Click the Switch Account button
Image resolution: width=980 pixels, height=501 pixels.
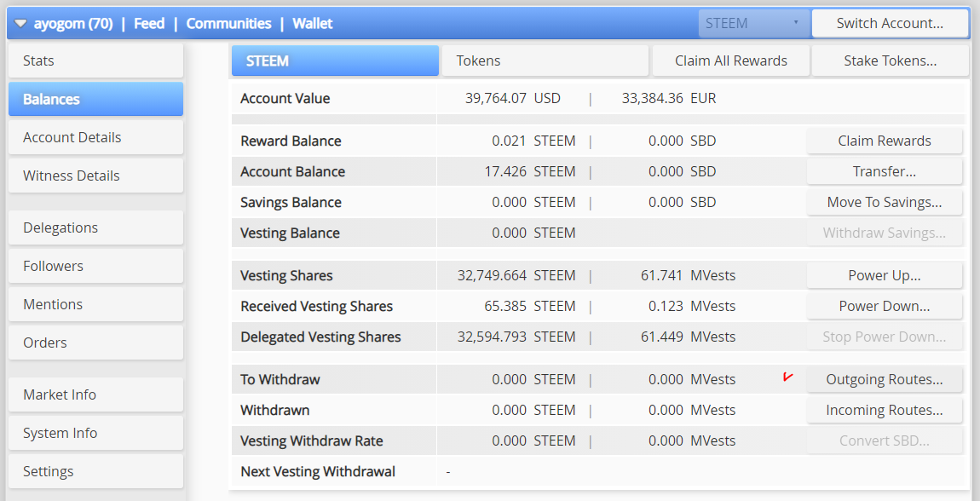890,24
